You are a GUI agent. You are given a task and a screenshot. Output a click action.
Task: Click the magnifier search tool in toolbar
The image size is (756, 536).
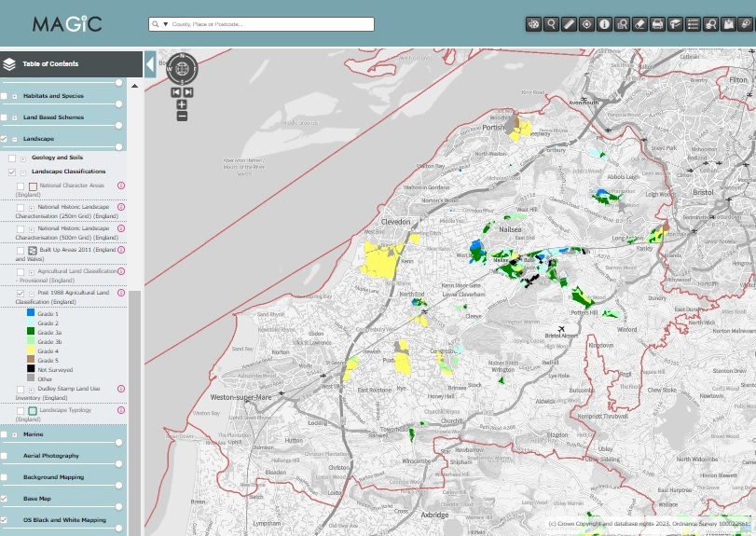coord(551,24)
